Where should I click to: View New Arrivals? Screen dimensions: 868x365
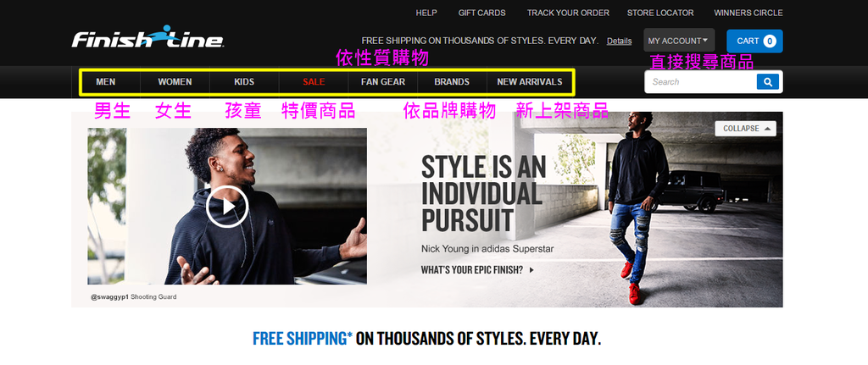pyautogui.click(x=530, y=82)
